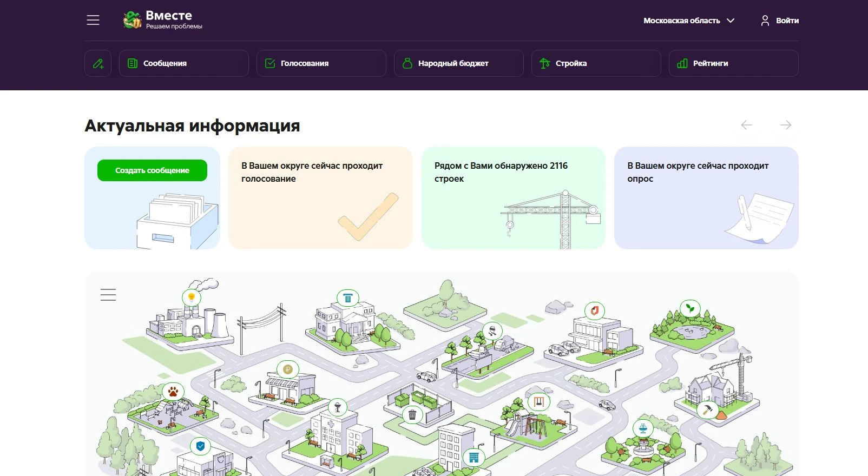Open the Рейтинги section

(734, 63)
